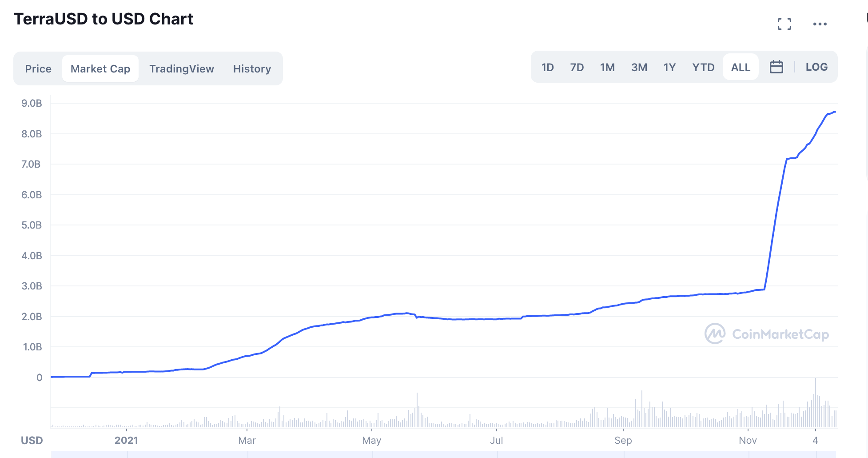Set chart range to 7D
Image resolution: width=868 pixels, height=458 pixels.
[577, 67]
